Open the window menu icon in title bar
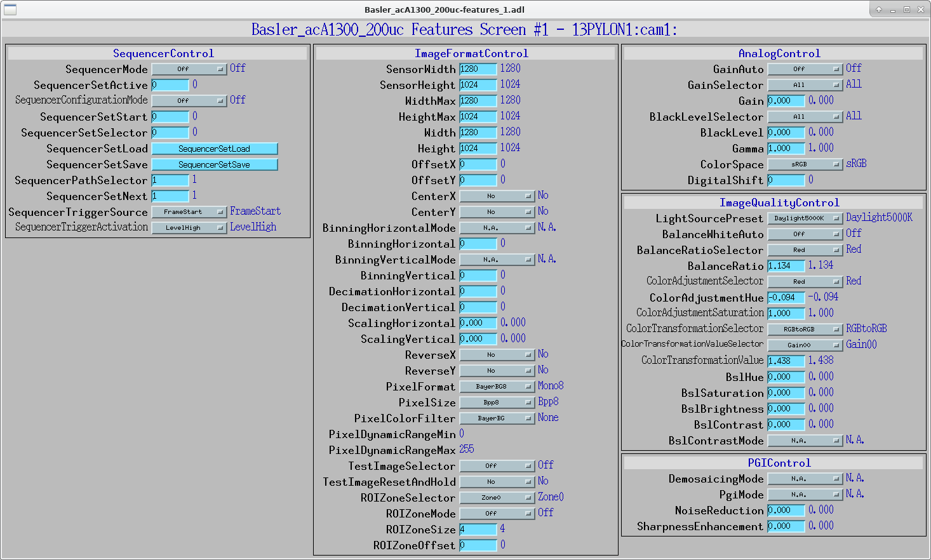This screenshot has width=931, height=560. 10,10
